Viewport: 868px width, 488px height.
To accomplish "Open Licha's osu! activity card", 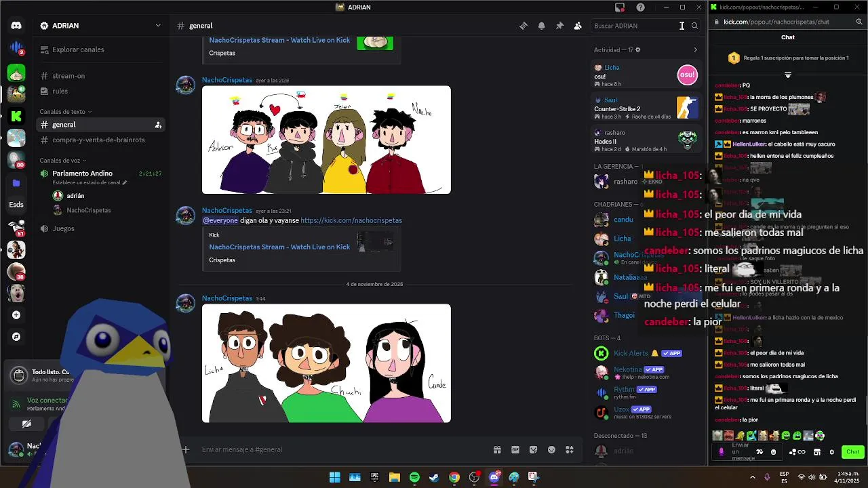I will pos(646,75).
